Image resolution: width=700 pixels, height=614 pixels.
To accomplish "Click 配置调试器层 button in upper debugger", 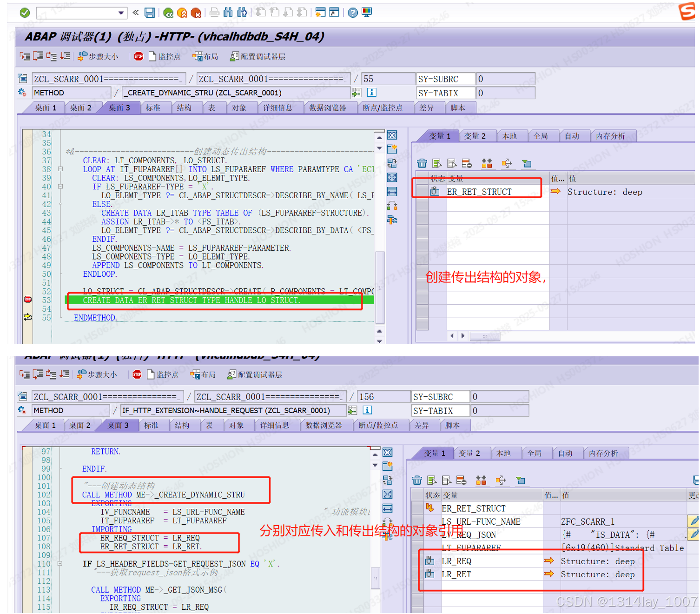I will click(258, 56).
